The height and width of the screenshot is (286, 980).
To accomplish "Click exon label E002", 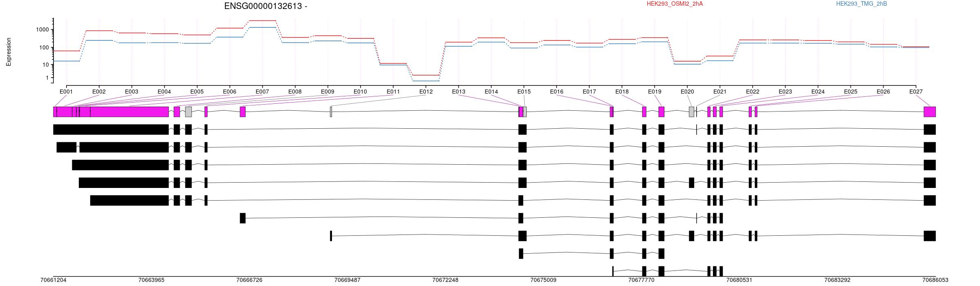I will click(x=99, y=92).
